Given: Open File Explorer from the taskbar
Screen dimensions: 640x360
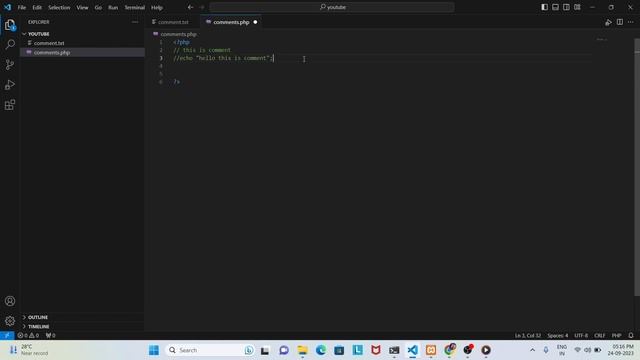Looking at the screenshot, I should point(302,350).
